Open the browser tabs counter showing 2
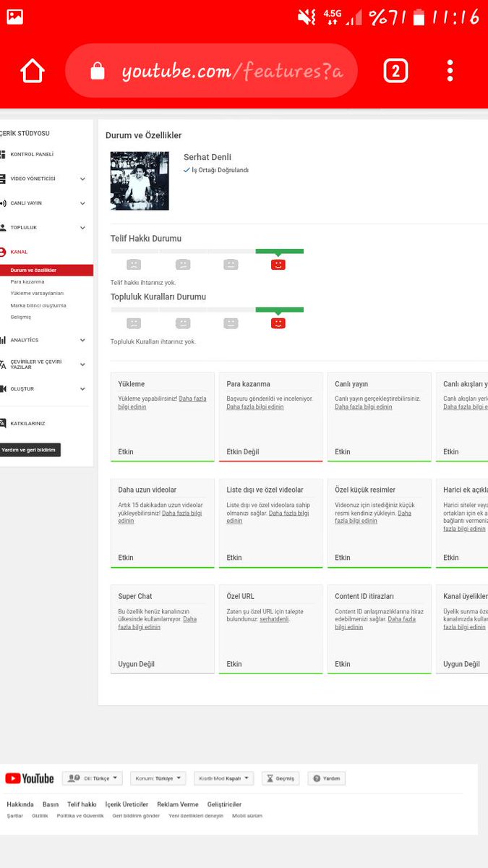488x868 pixels. 395,71
